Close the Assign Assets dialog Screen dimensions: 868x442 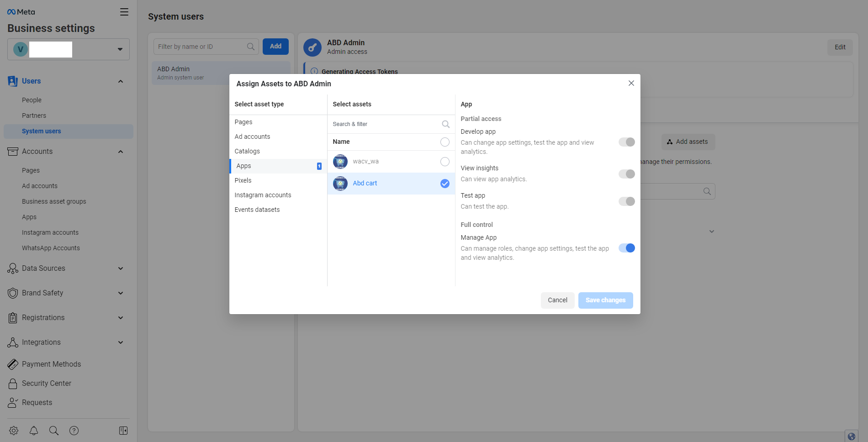coord(631,83)
